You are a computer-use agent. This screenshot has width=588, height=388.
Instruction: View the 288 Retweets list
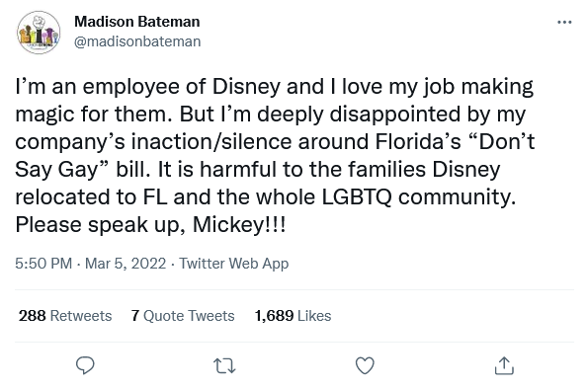click(x=65, y=316)
